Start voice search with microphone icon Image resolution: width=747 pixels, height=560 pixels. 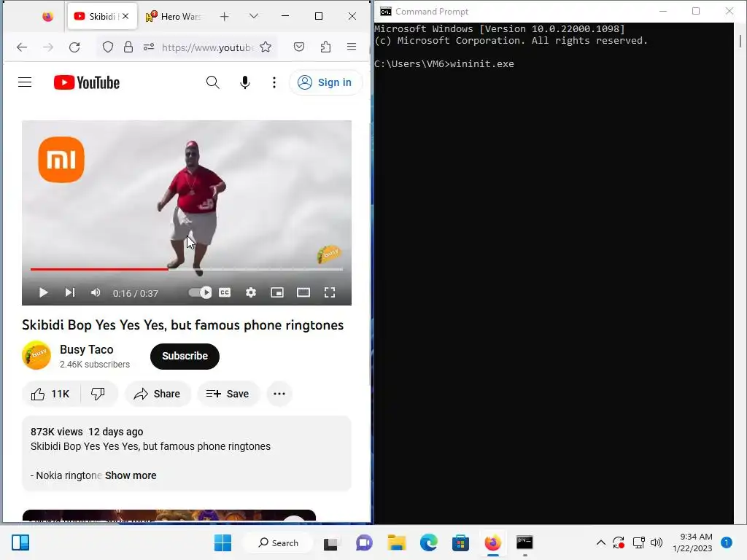pyautogui.click(x=245, y=82)
